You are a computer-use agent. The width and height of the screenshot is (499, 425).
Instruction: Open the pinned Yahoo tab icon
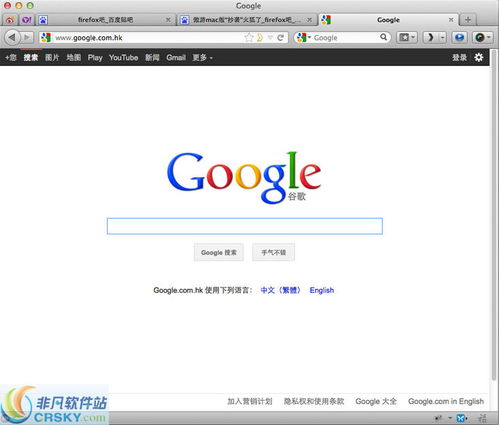27,20
